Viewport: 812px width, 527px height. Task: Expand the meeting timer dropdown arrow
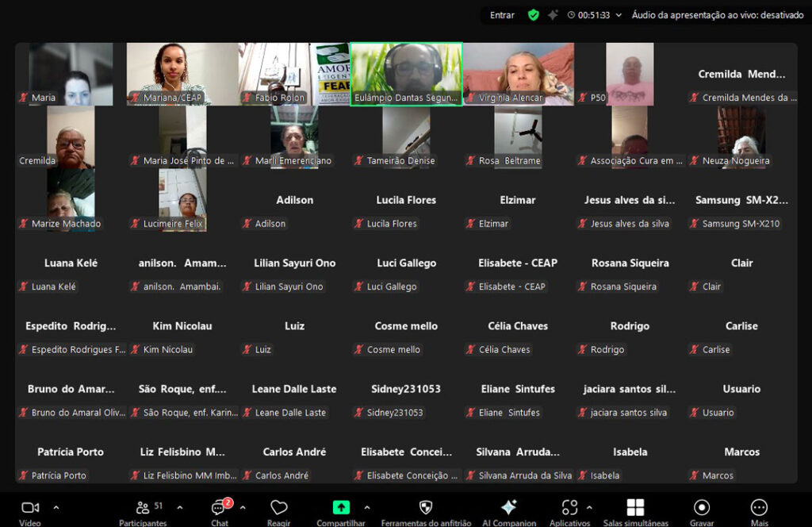[619, 15]
